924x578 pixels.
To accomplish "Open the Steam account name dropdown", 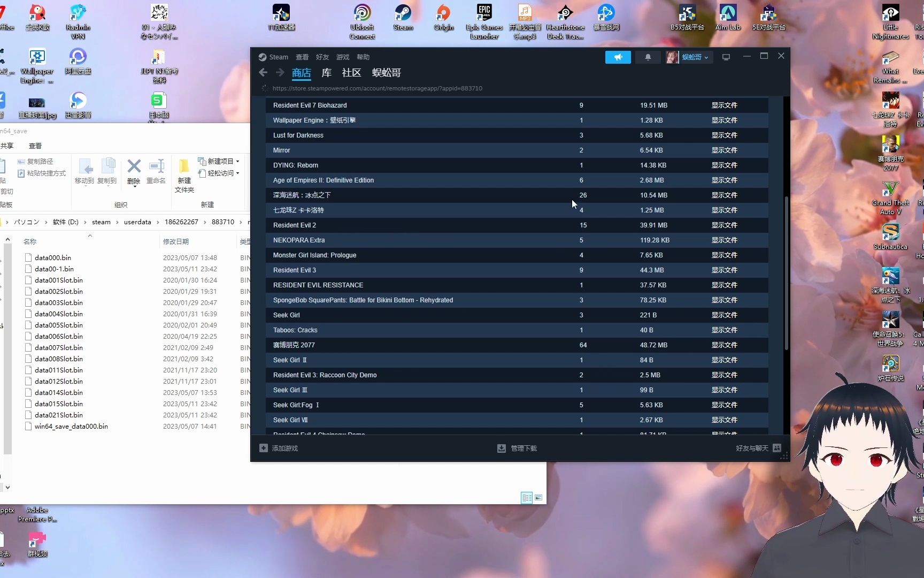I will [695, 57].
